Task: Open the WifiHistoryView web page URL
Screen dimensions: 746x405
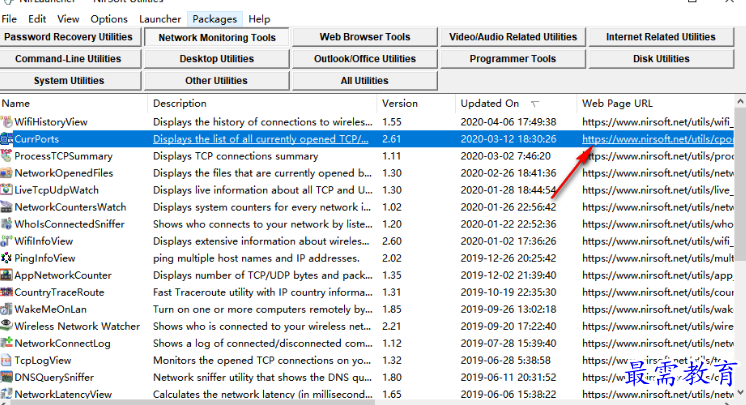Action: (658, 122)
